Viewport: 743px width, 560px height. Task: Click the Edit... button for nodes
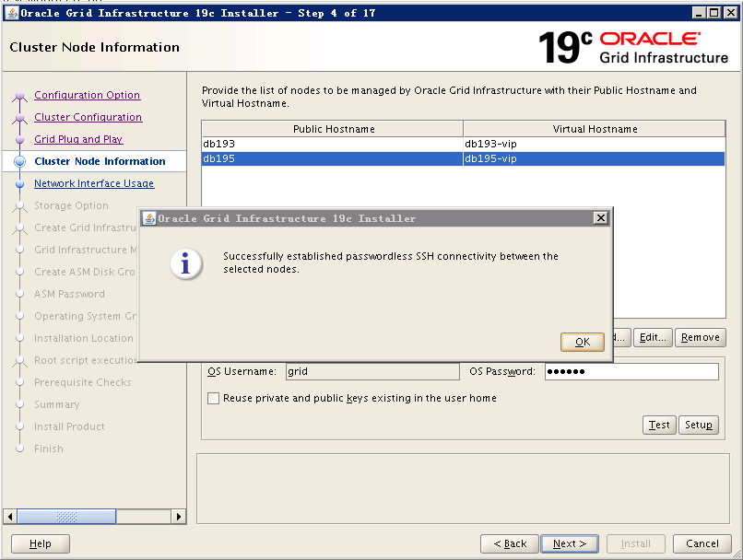(x=653, y=337)
